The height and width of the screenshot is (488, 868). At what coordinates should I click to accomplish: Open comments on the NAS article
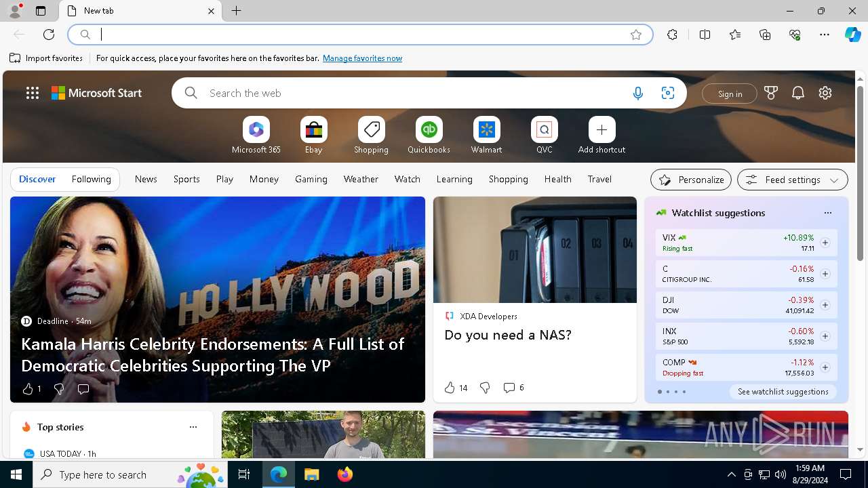click(x=513, y=388)
